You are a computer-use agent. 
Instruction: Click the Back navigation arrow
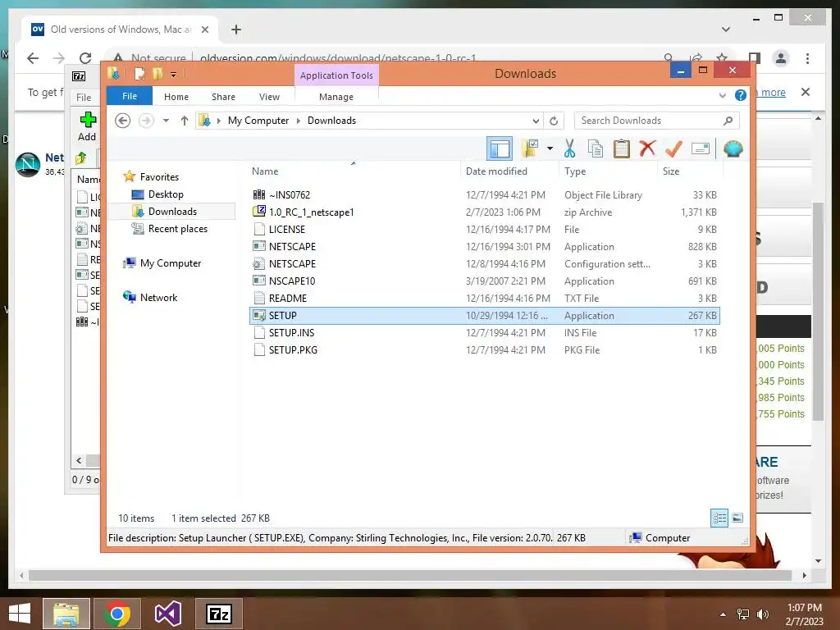click(123, 121)
